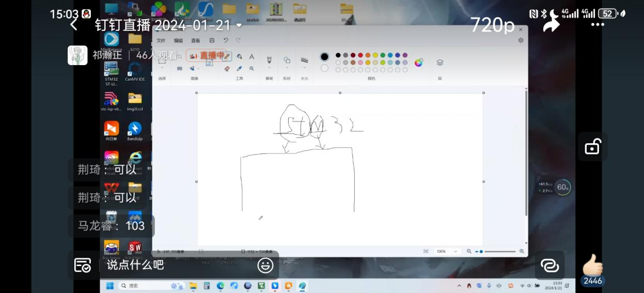The width and height of the screenshot is (644, 293).
Task: Expand the livestream title dropdown arrow
Action: pos(239,25)
